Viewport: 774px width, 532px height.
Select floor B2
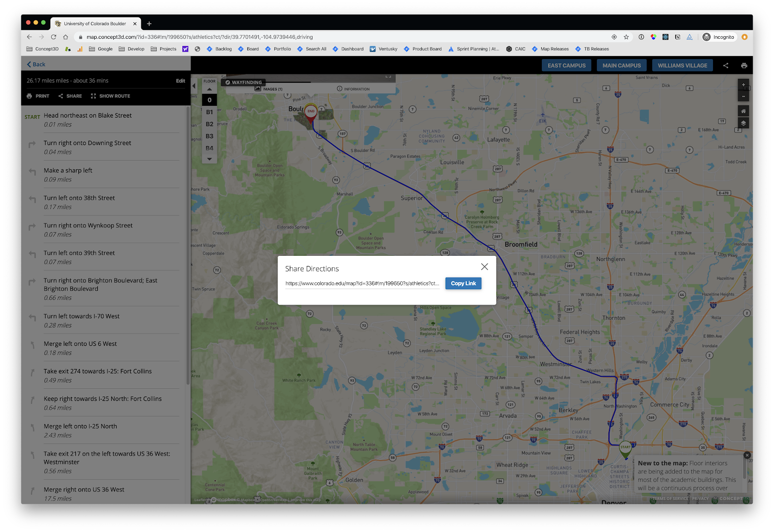(209, 124)
